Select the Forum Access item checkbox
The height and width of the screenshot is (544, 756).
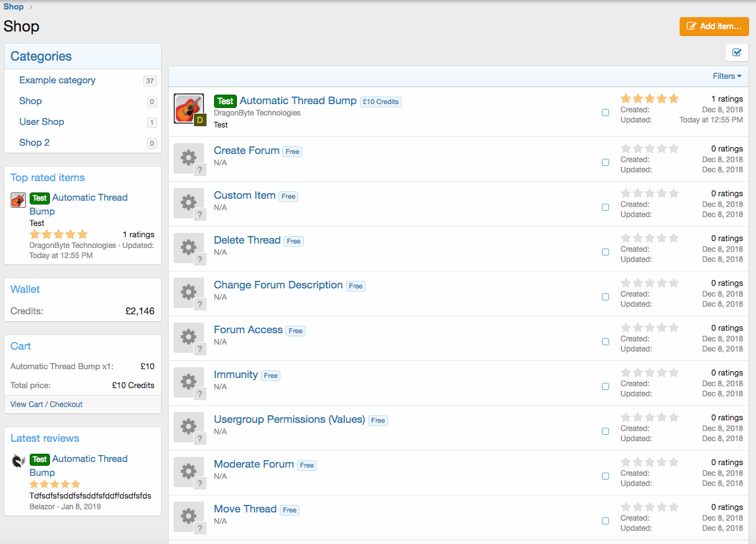tap(605, 341)
